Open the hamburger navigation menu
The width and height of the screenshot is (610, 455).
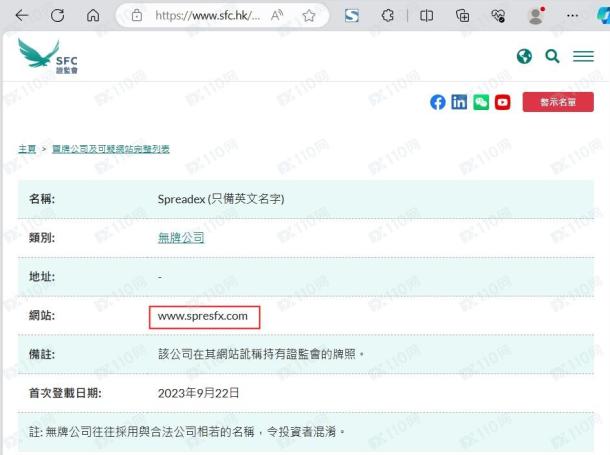pyautogui.click(x=583, y=56)
